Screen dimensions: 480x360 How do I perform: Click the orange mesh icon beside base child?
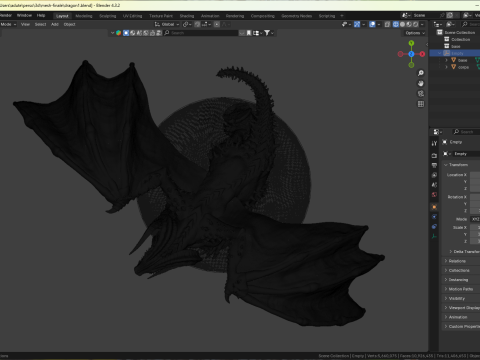pos(453,60)
